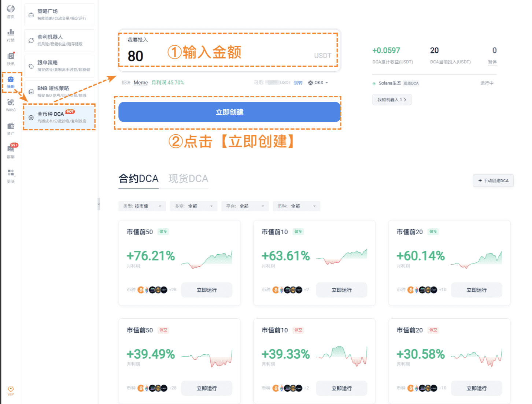This screenshot has height=404, width=532.
Task: Expand 我的机器人 1 chevron button
Action: [x=392, y=100]
